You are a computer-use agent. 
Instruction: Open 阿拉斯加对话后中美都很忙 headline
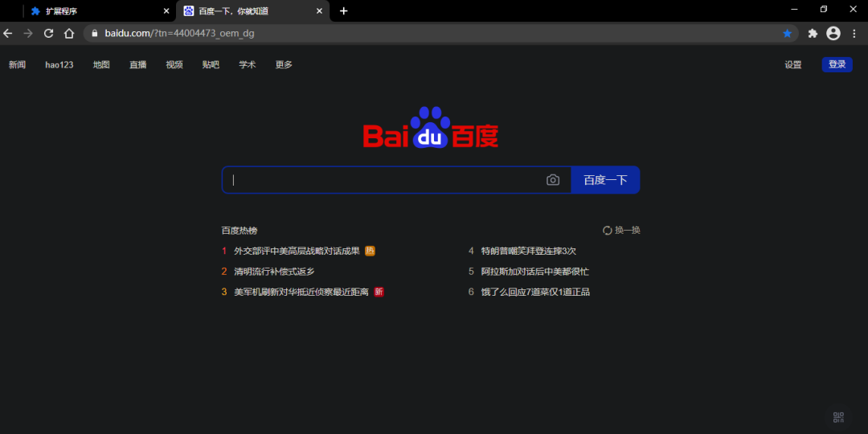[534, 272]
